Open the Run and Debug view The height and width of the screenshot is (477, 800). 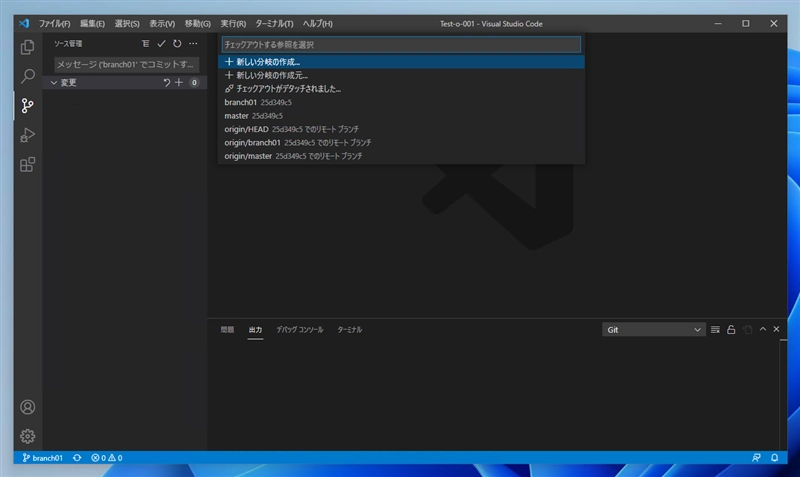(28, 135)
